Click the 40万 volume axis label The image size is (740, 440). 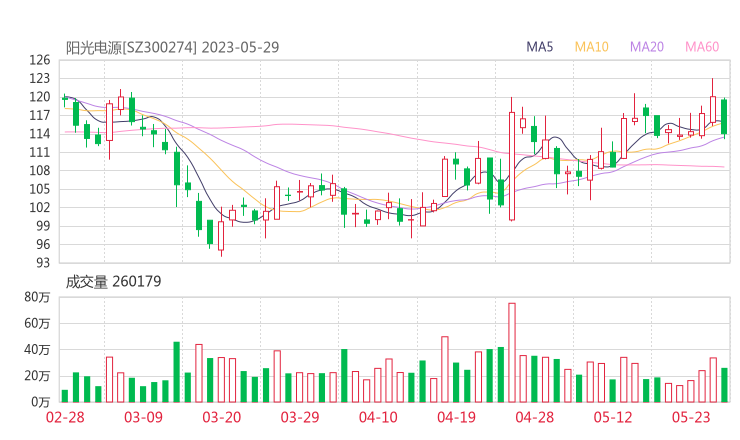[37, 350]
